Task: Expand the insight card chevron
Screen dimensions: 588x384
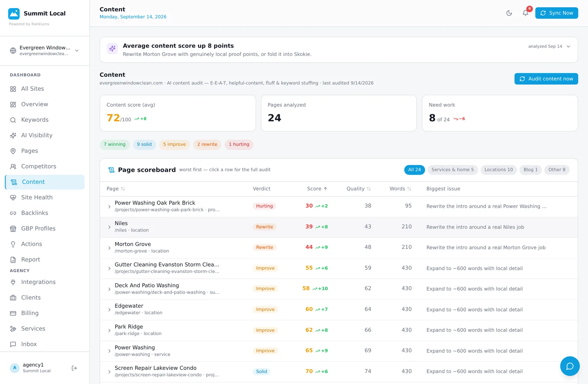Action: (569, 46)
